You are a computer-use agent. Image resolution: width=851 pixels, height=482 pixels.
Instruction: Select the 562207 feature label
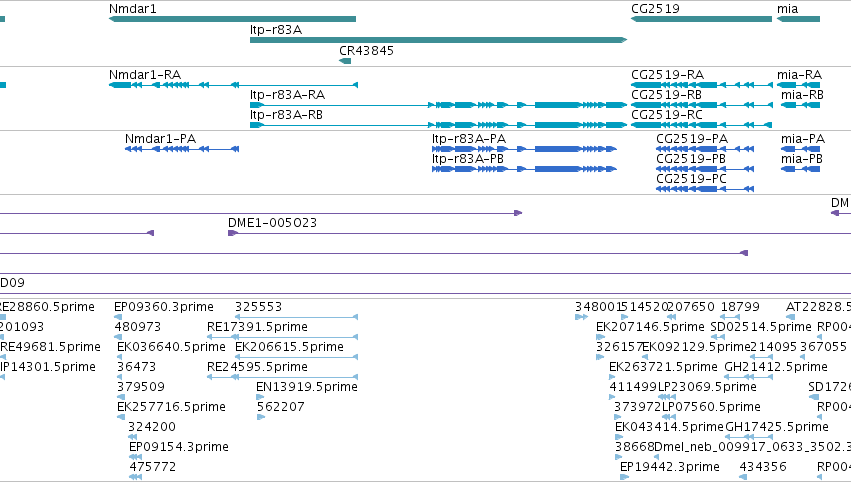[x=281, y=407]
